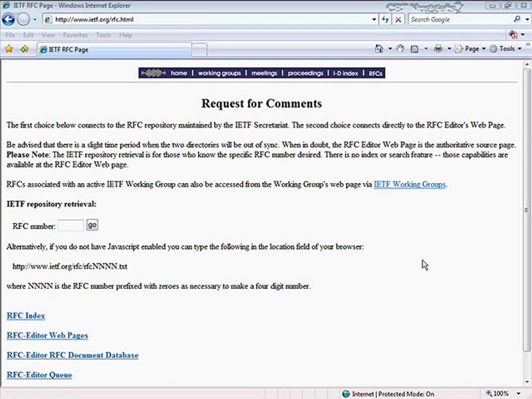
Task: Click the Favorites Center star icon
Action: (9, 49)
